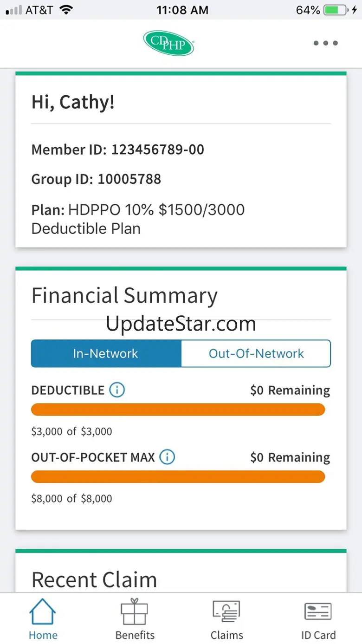
Task: Tap the ID Card icon
Action: click(318, 612)
